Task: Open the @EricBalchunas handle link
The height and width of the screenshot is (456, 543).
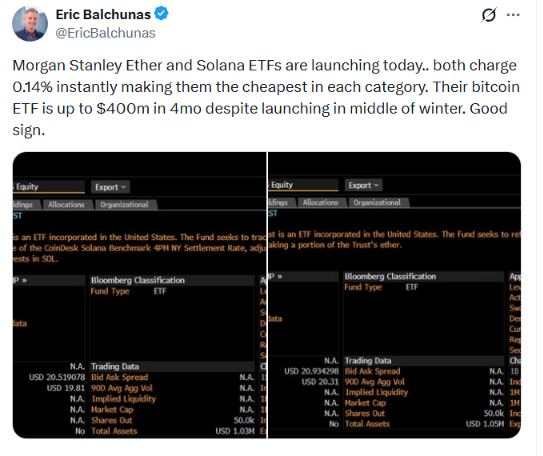Action: click(x=106, y=33)
